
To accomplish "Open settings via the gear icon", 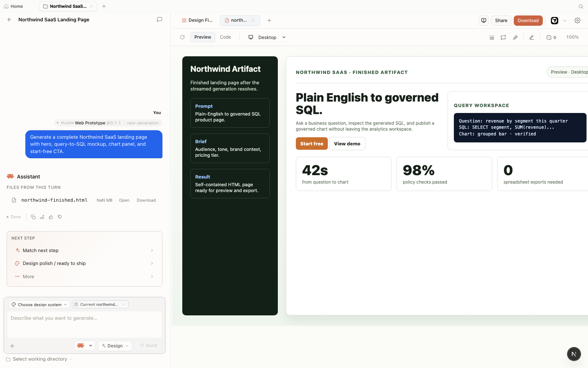I will click(577, 21).
